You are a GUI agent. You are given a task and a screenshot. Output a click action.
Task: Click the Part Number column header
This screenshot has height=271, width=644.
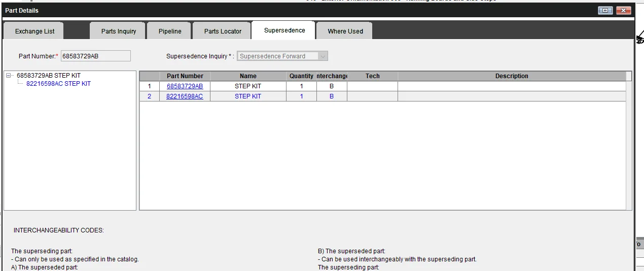pyautogui.click(x=185, y=76)
